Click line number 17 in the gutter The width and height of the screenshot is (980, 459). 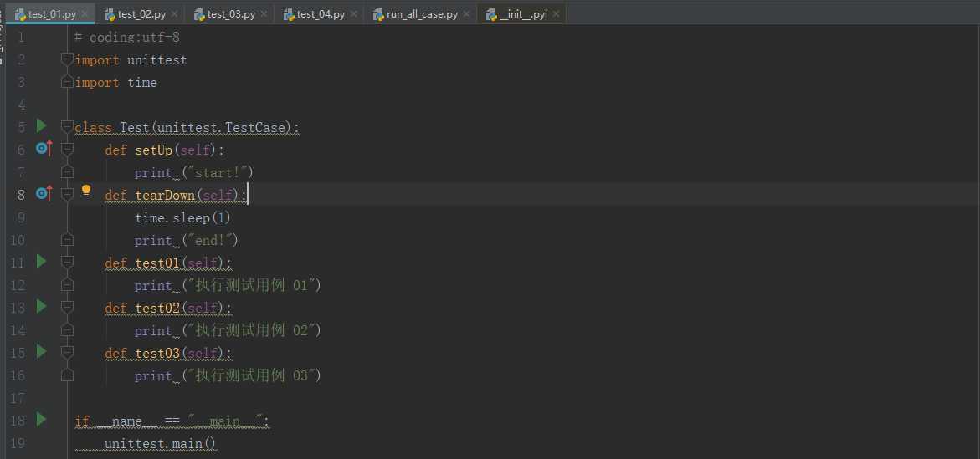click(x=18, y=397)
